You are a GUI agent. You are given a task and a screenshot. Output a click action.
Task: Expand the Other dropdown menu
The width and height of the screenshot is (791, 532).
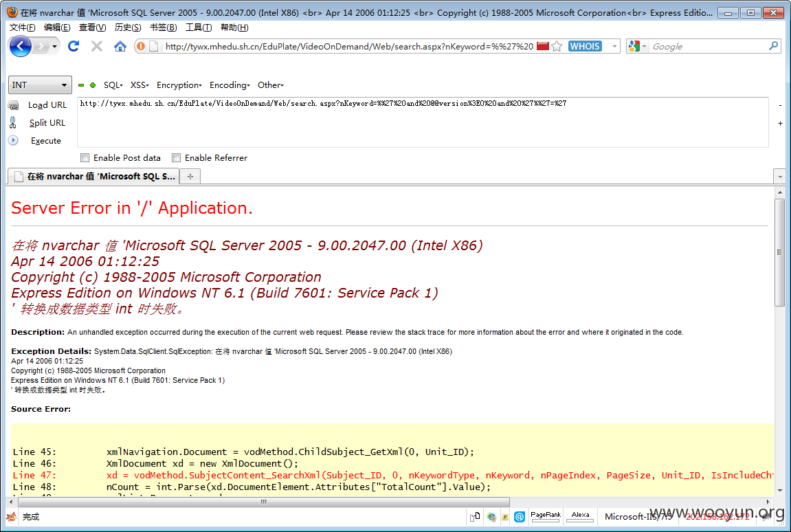[x=270, y=85]
